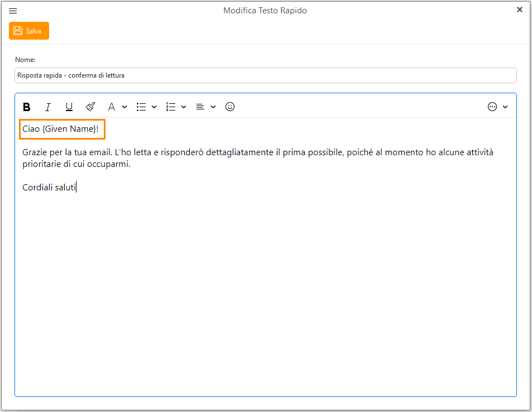This screenshot has height=412, width=532.
Task: Click the 'Ciao {Given Name}!' greeting line
Action: point(60,129)
